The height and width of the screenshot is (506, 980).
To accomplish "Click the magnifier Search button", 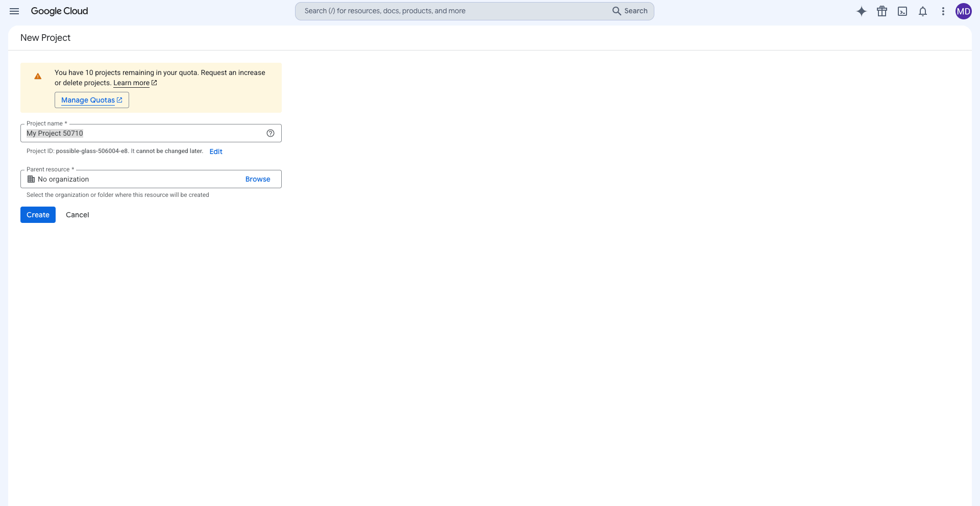I will click(630, 11).
